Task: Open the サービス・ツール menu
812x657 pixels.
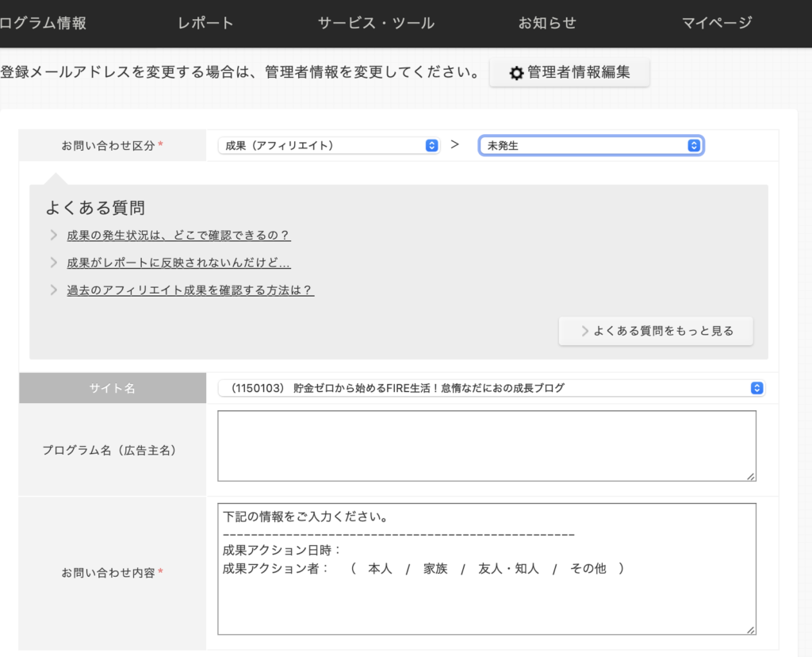Action: (x=376, y=23)
